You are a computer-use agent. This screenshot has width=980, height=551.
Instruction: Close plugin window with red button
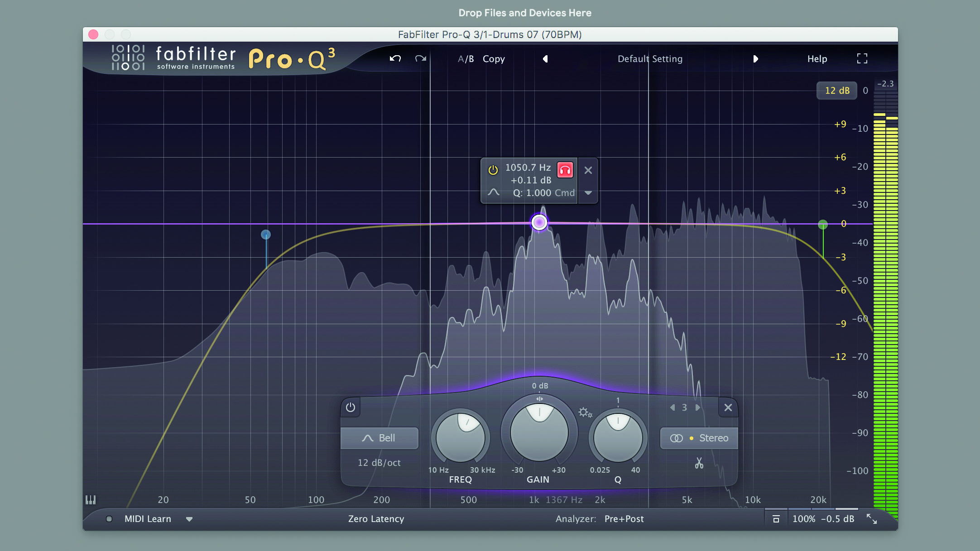point(93,34)
